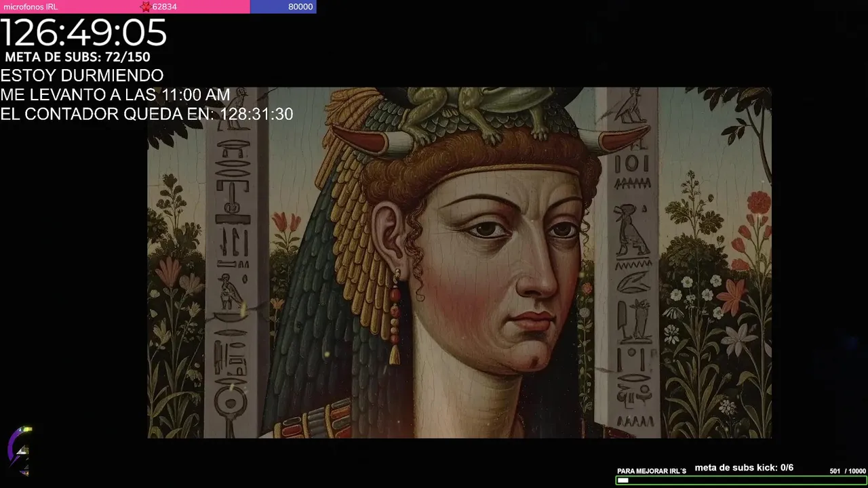The height and width of the screenshot is (488, 868).
Task: Click the 62834 value
Action: click(x=164, y=7)
